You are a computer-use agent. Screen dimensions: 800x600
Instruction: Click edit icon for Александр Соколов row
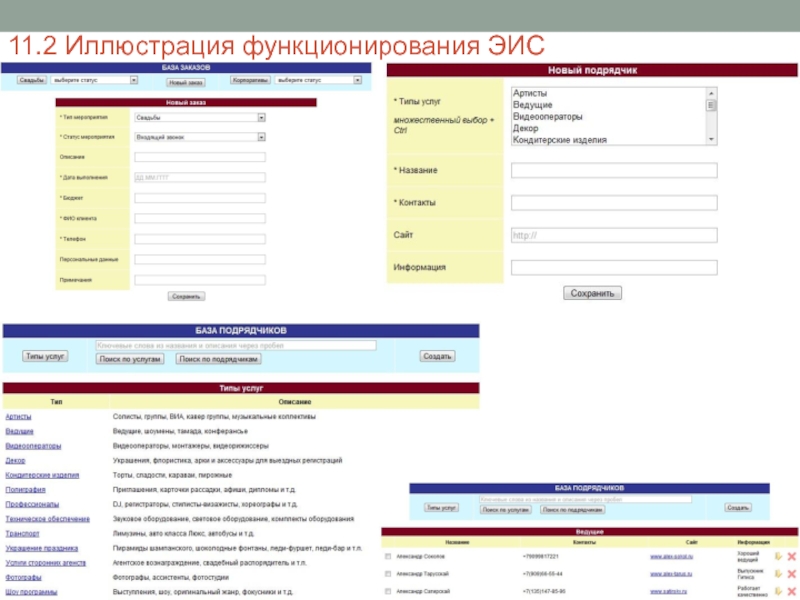(778, 556)
